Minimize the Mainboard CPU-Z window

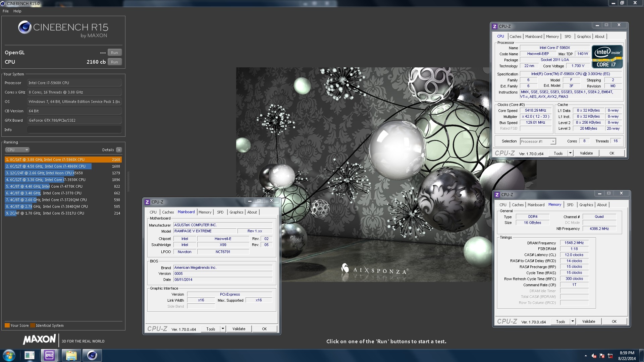pos(250,201)
